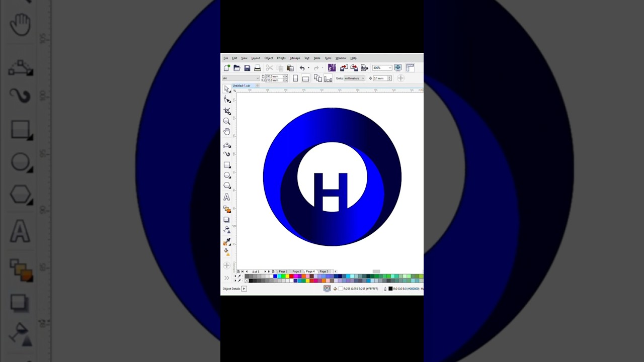The width and height of the screenshot is (644, 362).
Task: Select the Text tool
Action: click(x=227, y=197)
